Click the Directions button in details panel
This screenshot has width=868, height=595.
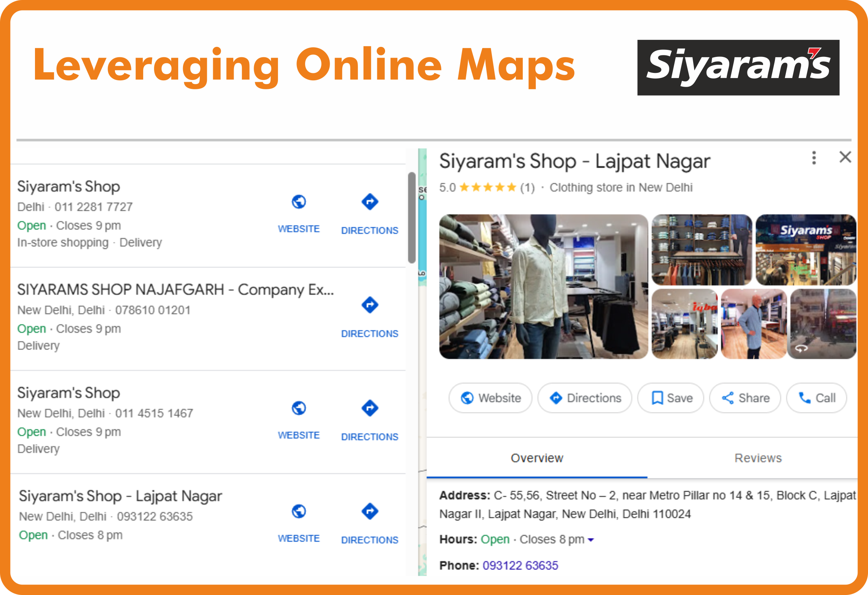(x=584, y=398)
